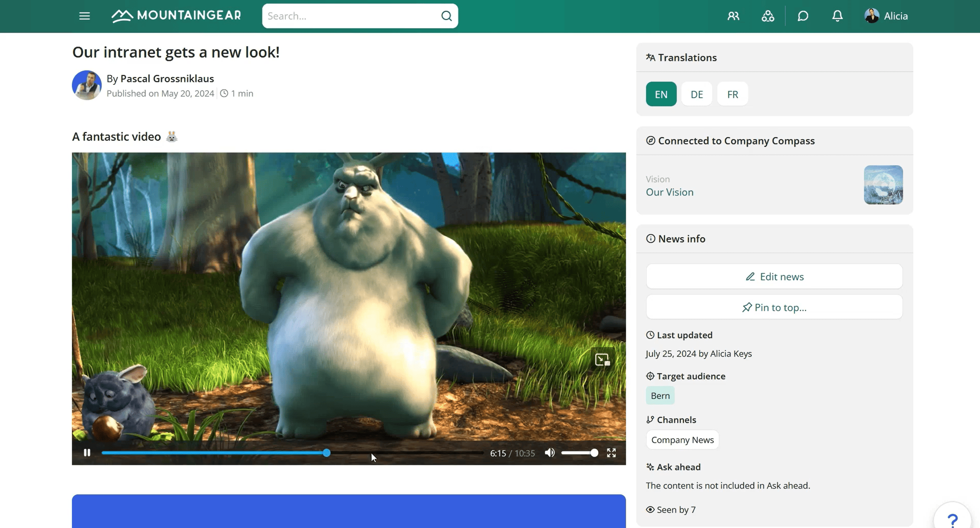
Task: Click the article title heading
Action: click(176, 52)
